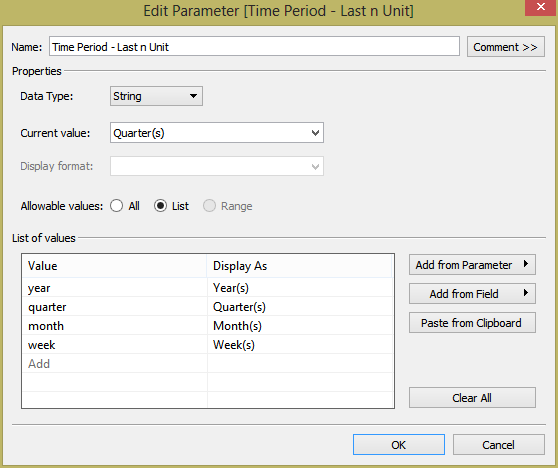Open the Add from Parameter submenu
The image size is (558, 468).
pyautogui.click(x=472, y=264)
